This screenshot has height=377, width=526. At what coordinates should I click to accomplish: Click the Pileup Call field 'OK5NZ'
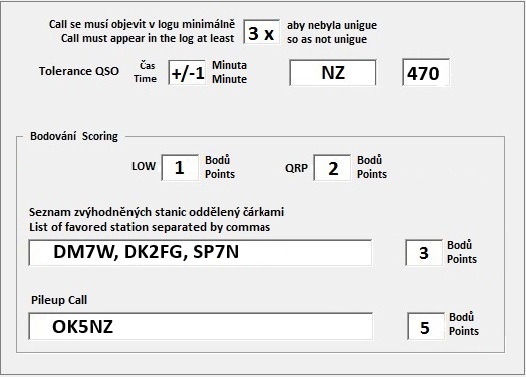click(x=201, y=326)
